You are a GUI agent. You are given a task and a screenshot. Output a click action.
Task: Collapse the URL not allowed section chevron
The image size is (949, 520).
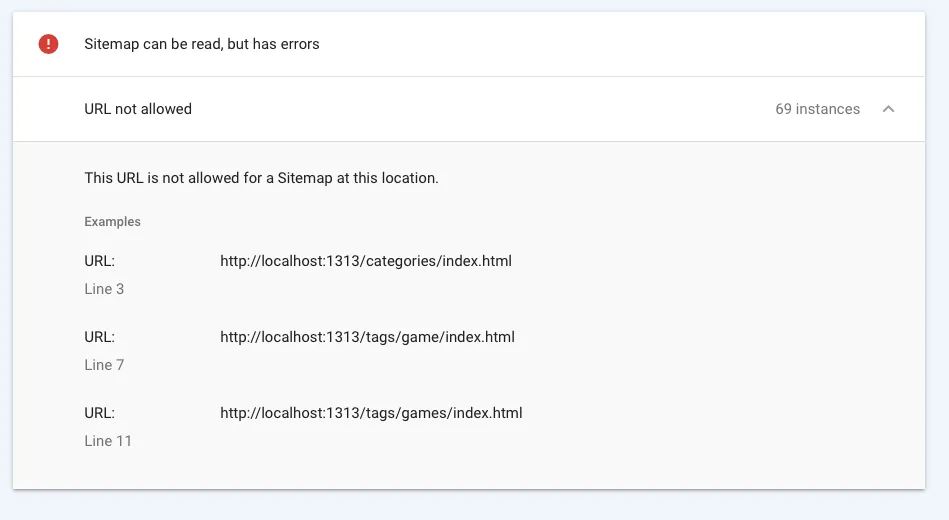click(888, 109)
